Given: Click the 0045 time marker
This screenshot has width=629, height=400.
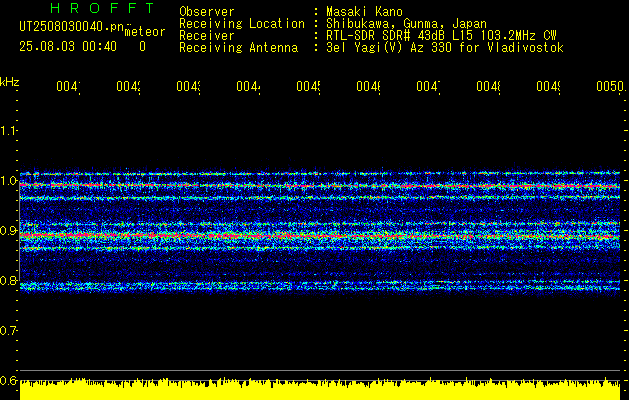Looking at the screenshot, I should pos(308,87).
